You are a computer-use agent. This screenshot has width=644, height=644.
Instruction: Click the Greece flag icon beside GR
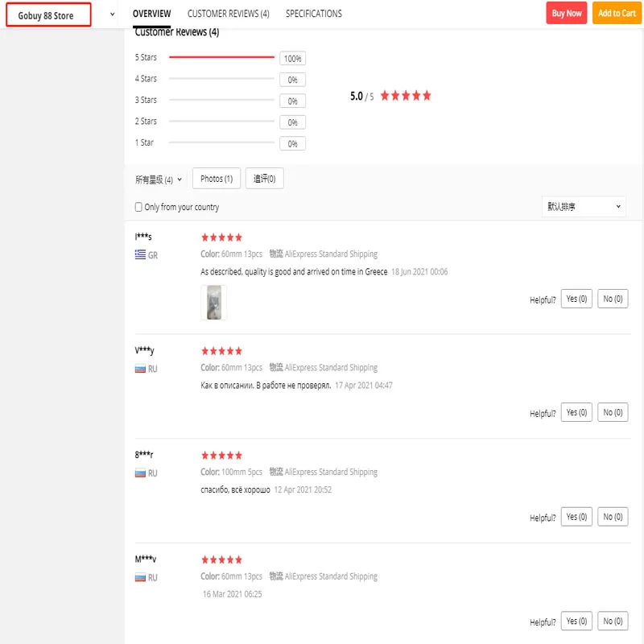pyautogui.click(x=140, y=254)
